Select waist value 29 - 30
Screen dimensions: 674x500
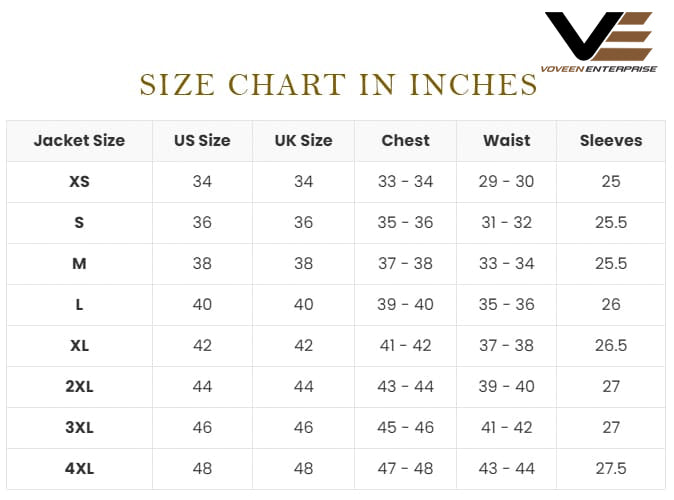click(x=506, y=181)
